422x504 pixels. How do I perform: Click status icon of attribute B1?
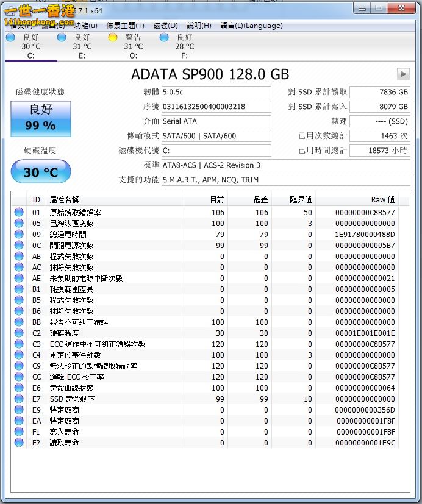pyautogui.click(x=19, y=289)
